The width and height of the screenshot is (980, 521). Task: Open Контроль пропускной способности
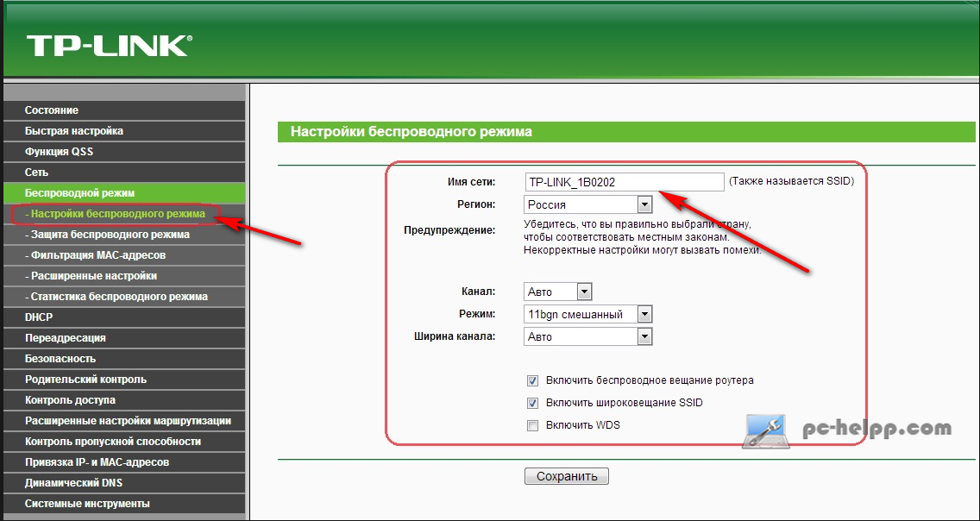click(x=124, y=442)
